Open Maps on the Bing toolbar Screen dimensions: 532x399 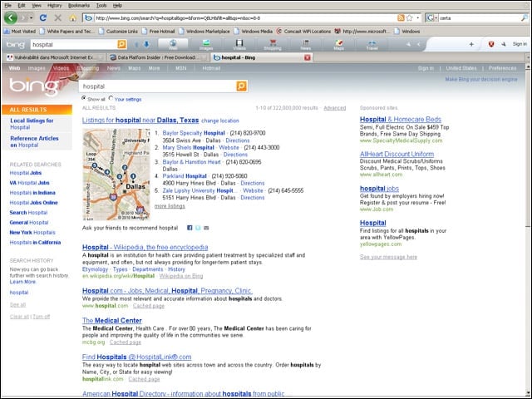[x=338, y=44]
